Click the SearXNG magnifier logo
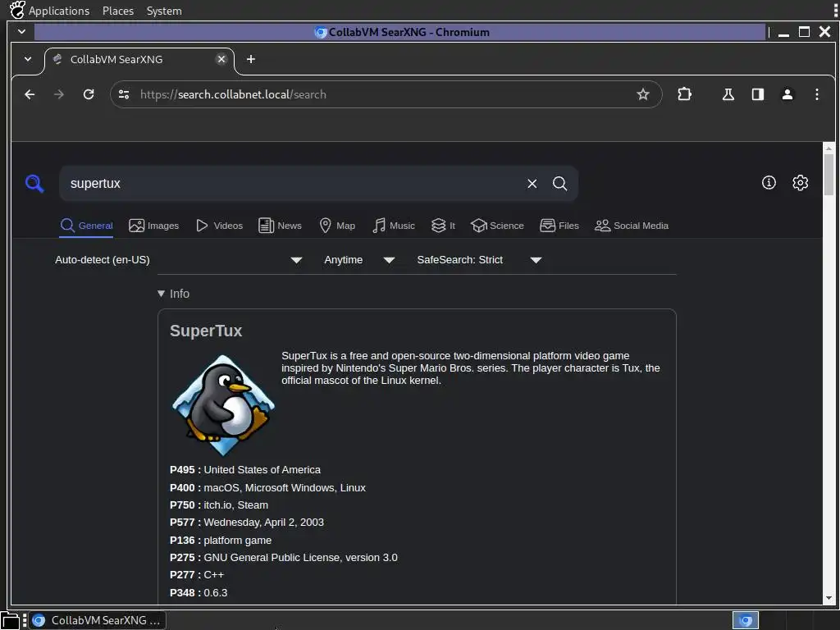Viewport: 840px width, 630px height. click(x=34, y=183)
